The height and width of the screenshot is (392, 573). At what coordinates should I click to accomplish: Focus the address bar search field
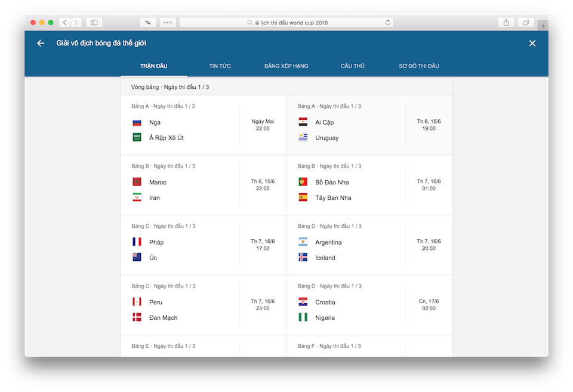286,22
